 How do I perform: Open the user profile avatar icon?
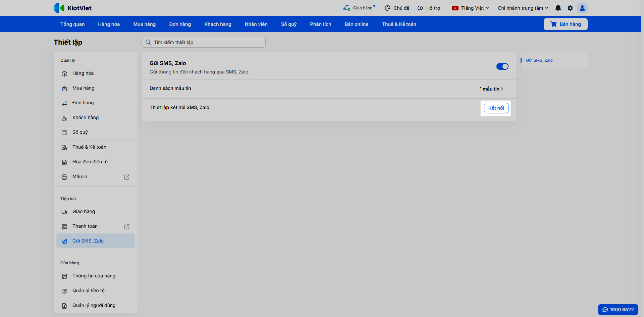[x=582, y=8]
